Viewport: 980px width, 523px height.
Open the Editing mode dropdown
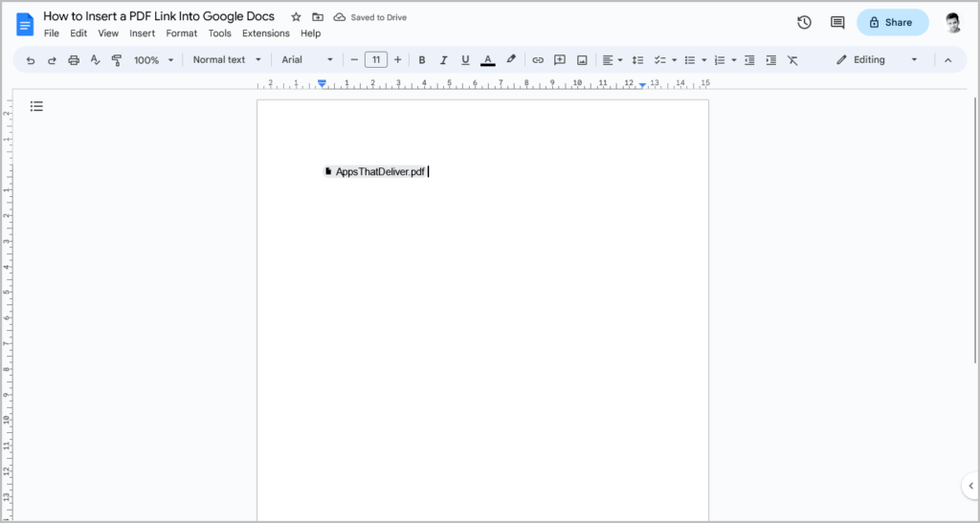point(877,60)
